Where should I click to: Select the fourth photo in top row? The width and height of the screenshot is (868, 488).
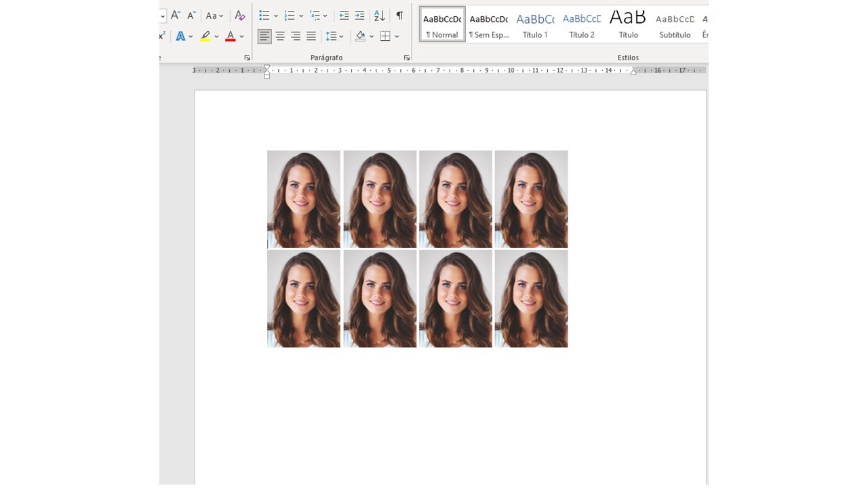(531, 199)
